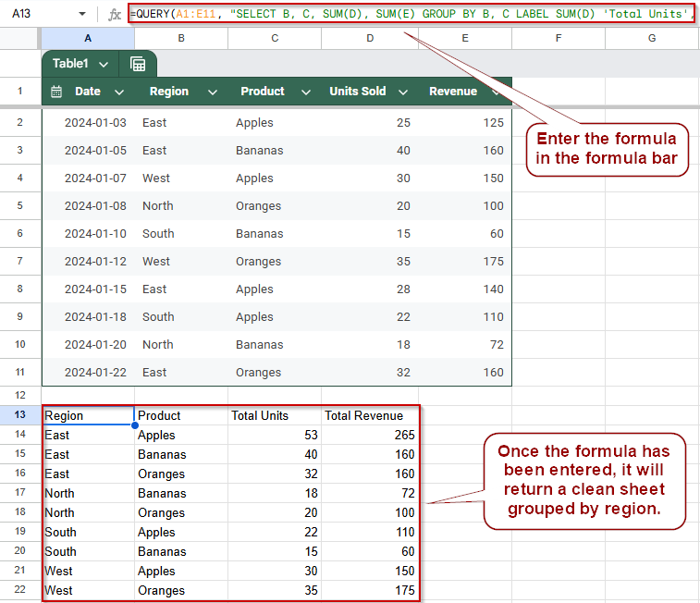Click the formula bar with QUERY formula
The image size is (700, 603).
411,14
